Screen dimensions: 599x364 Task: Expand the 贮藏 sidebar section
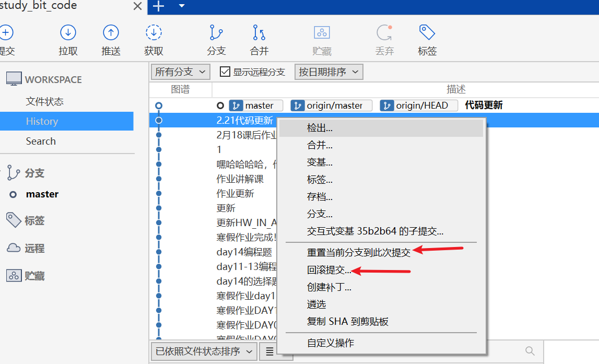pos(34,276)
